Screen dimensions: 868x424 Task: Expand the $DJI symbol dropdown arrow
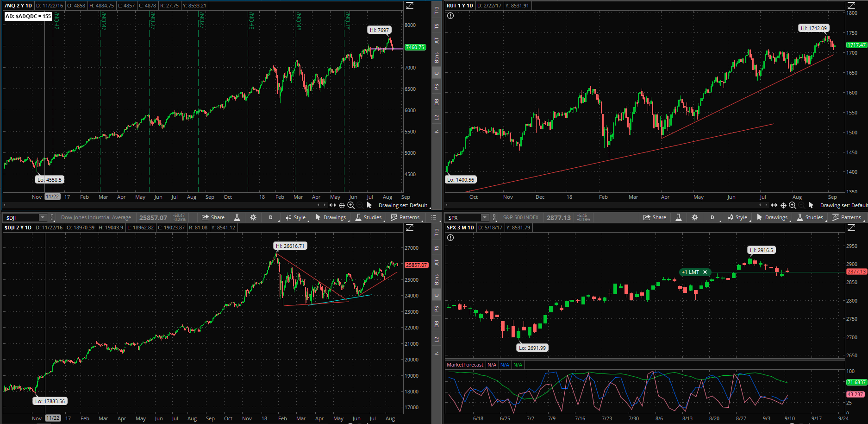[x=43, y=217]
